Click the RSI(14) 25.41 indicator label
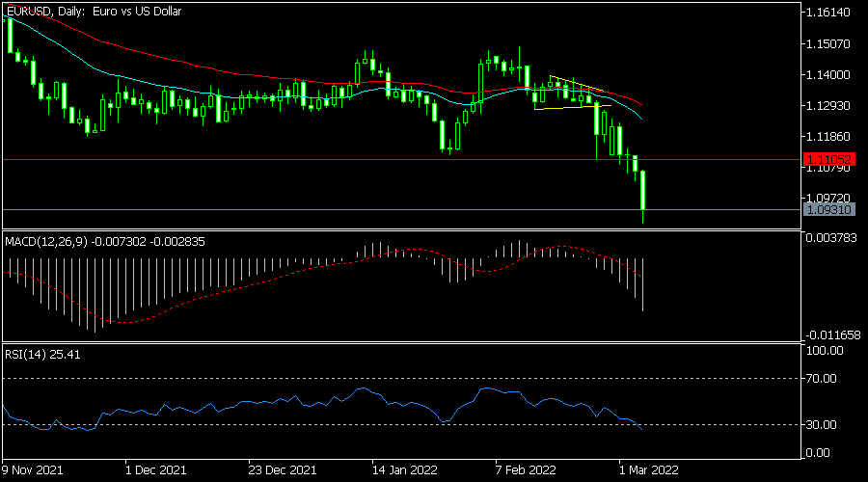Screen dimensions: 868x482 point(42,354)
